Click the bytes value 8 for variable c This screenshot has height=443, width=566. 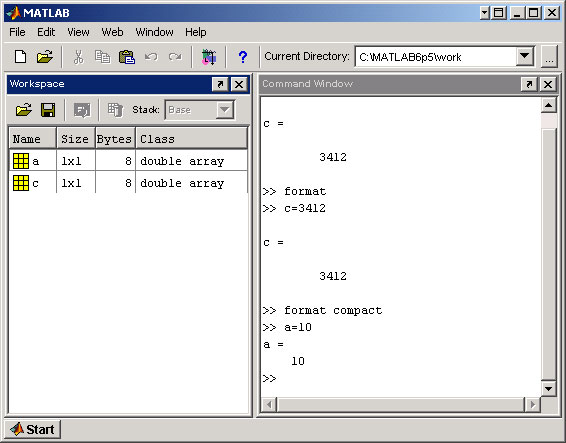[x=128, y=183]
